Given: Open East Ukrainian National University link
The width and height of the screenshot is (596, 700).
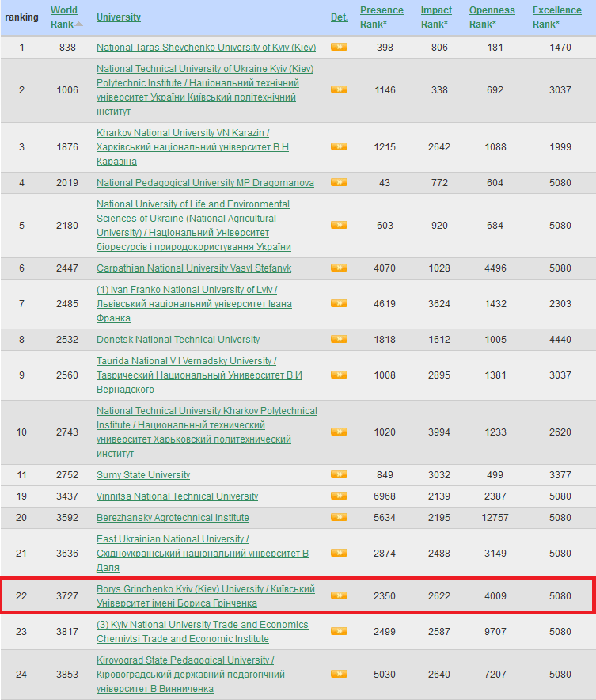Looking at the screenshot, I should point(203,554).
